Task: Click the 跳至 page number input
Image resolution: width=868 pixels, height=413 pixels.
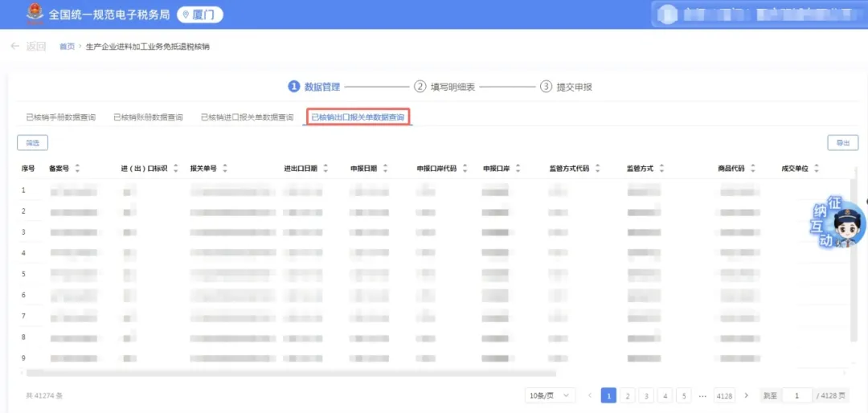Action: click(797, 396)
